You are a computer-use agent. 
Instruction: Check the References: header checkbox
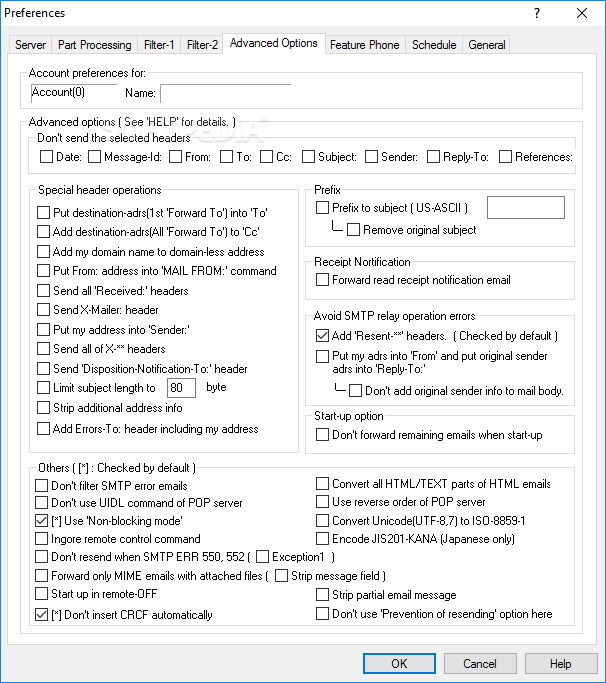click(x=505, y=157)
